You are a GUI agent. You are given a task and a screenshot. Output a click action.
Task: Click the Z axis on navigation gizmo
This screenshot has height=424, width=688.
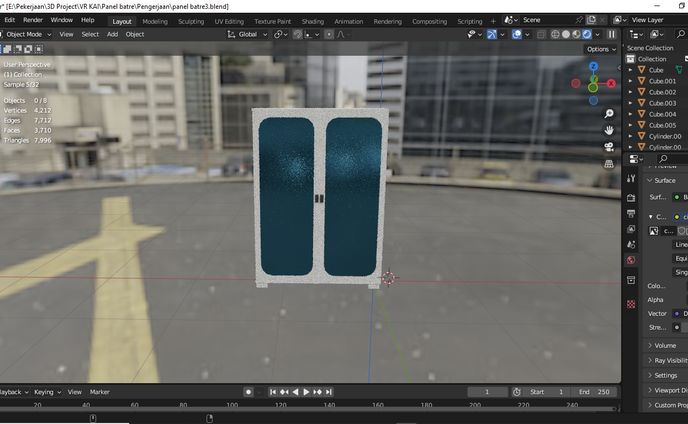593,66
